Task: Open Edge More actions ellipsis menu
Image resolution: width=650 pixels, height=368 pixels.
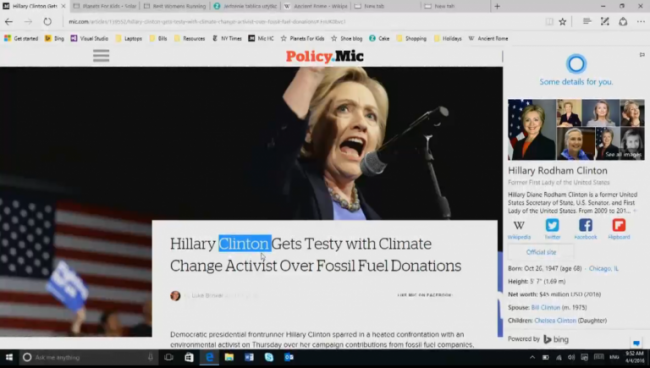Action: pos(641,22)
